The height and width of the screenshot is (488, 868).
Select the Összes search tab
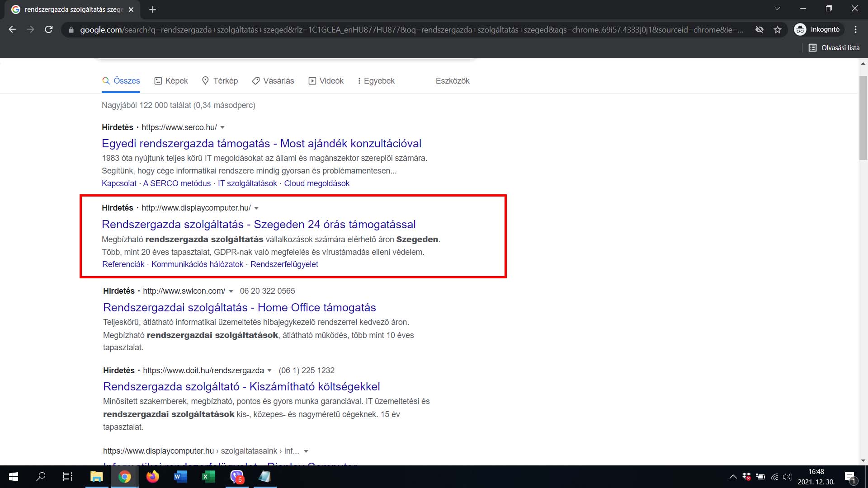point(121,81)
